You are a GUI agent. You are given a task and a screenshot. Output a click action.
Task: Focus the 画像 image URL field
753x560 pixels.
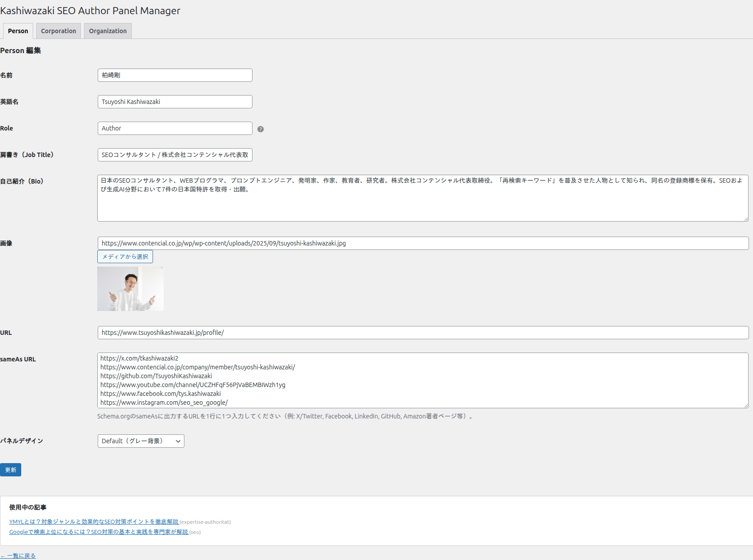[x=422, y=243]
